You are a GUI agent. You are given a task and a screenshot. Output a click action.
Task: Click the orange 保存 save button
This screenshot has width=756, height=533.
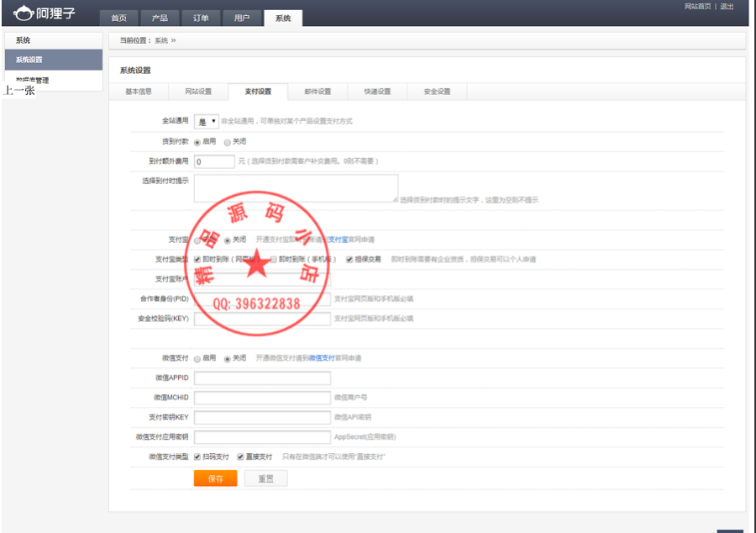(216, 478)
